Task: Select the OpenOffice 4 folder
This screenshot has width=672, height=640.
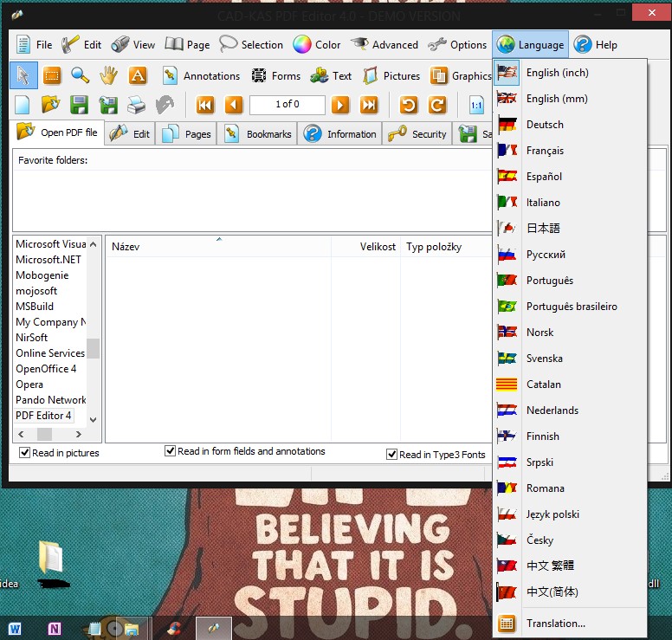Action: point(46,369)
